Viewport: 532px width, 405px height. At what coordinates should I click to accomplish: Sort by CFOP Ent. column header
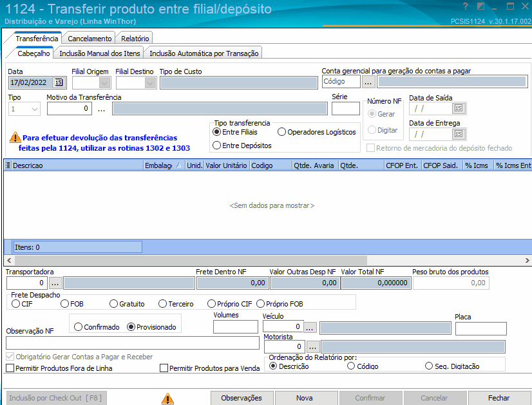(403, 165)
